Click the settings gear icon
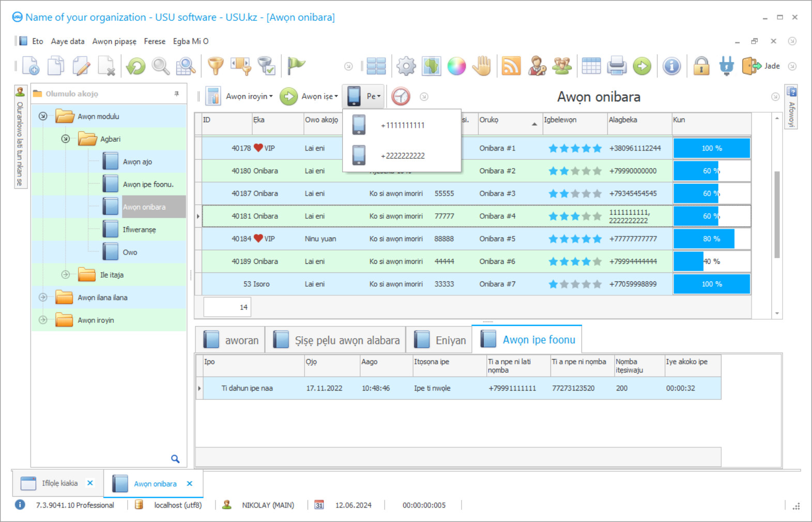Image resolution: width=812 pixels, height=522 pixels. pos(406,66)
